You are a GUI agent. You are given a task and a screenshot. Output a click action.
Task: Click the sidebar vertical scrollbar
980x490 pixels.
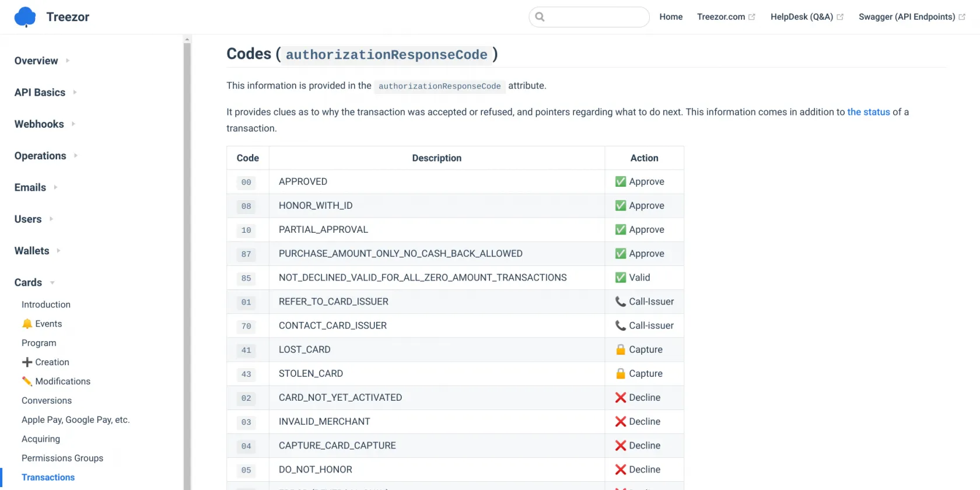tap(187, 262)
